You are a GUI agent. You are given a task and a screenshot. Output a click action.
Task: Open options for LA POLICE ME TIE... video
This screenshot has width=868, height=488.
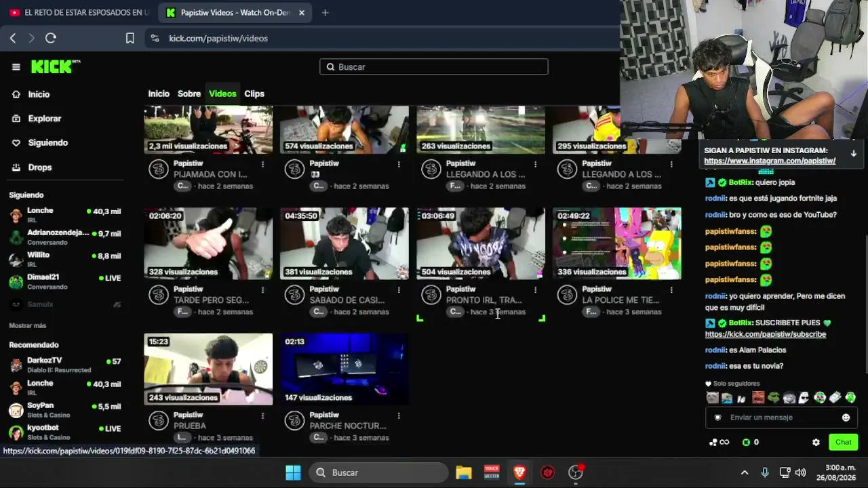[671, 290]
